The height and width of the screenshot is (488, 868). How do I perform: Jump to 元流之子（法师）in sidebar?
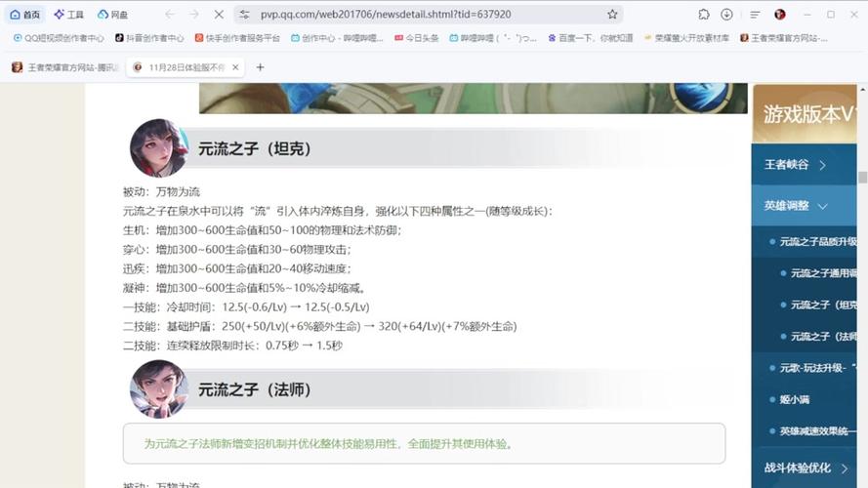(823, 336)
